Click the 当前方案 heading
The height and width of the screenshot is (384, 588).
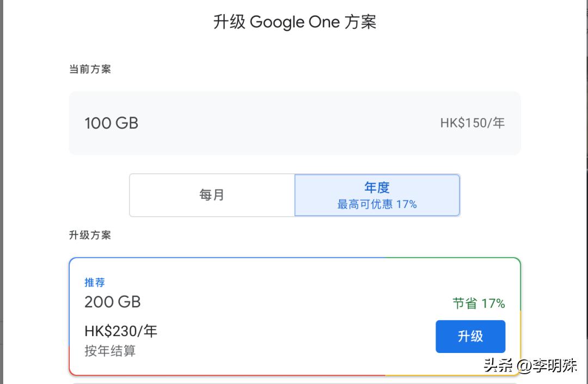coord(90,69)
